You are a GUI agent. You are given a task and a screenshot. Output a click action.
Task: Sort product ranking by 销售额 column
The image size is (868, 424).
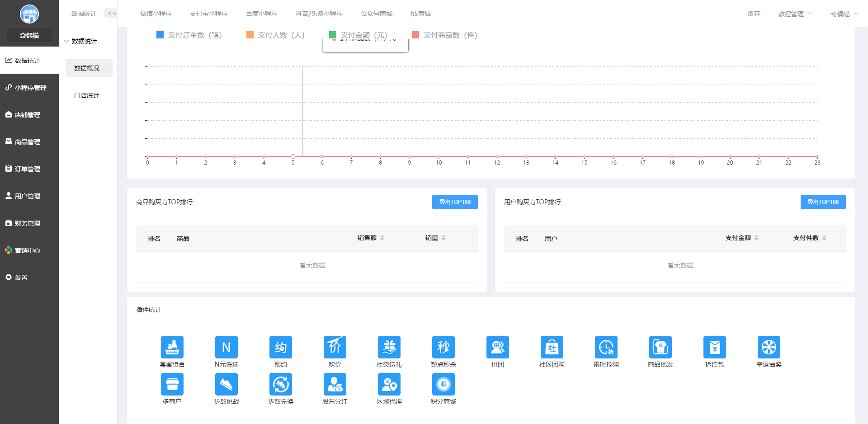371,238
